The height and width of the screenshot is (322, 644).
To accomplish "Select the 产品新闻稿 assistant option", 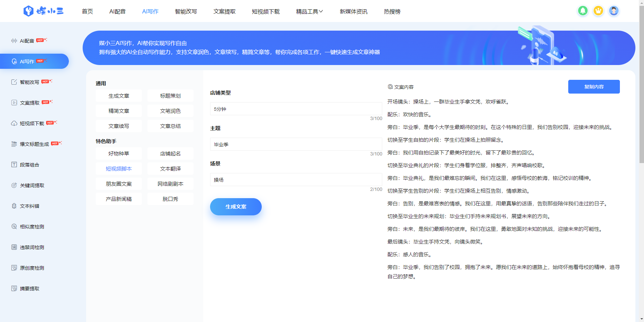I will pyautogui.click(x=119, y=199).
